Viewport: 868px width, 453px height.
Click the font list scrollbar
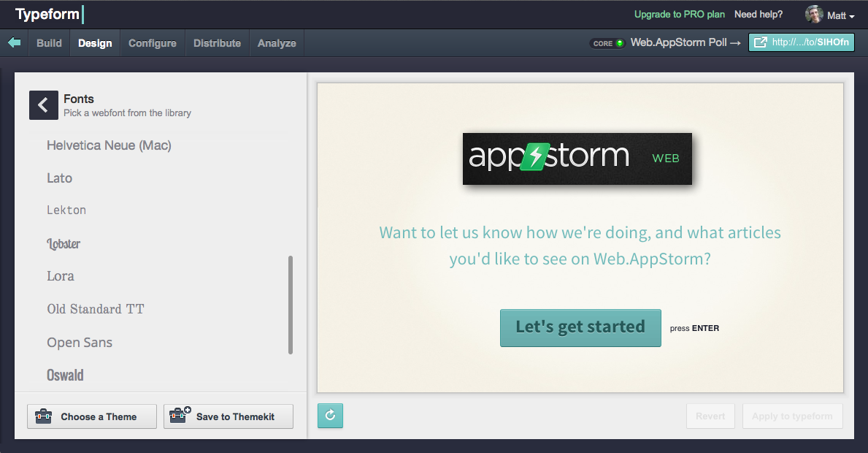(x=291, y=305)
